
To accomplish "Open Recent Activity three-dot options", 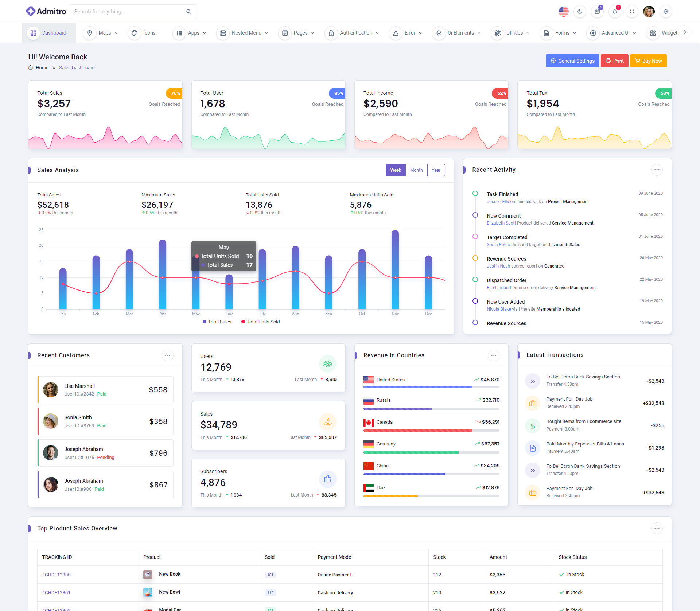I will [657, 170].
